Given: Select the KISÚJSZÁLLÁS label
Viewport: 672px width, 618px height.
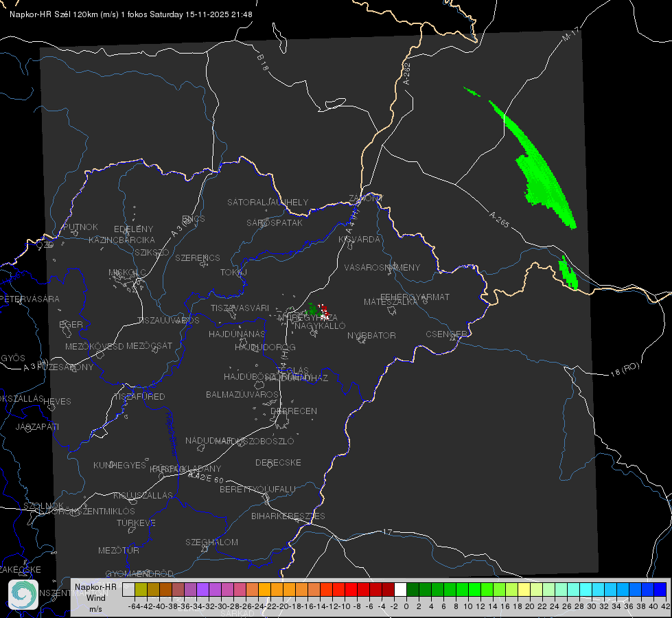Looking at the screenshot, I should [143, 495].
